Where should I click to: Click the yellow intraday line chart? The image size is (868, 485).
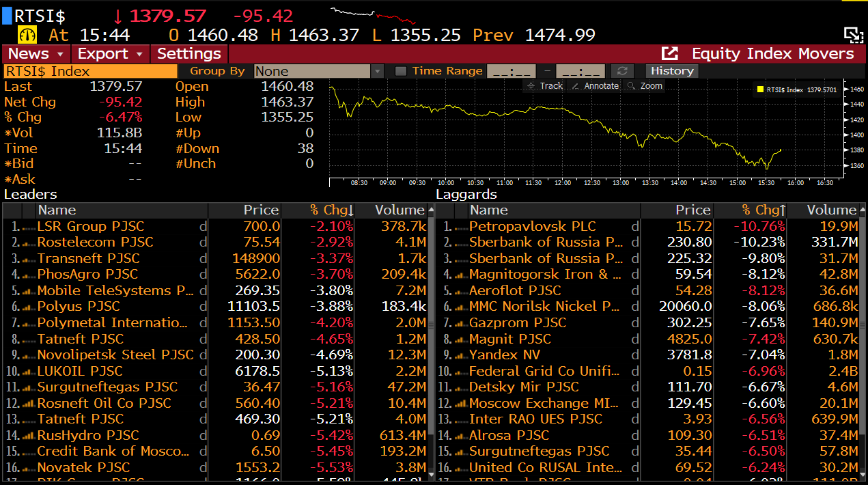click(555, 128)
